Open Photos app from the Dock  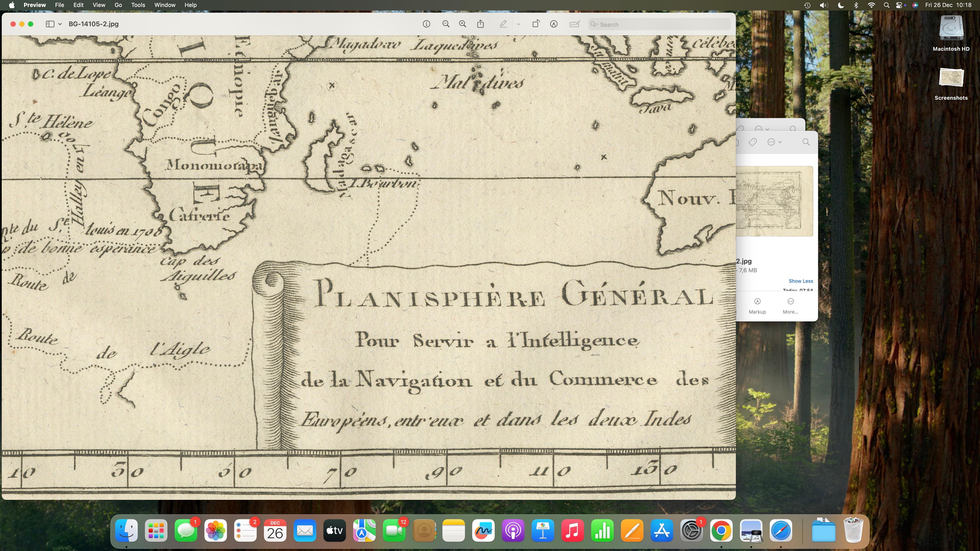215,530
